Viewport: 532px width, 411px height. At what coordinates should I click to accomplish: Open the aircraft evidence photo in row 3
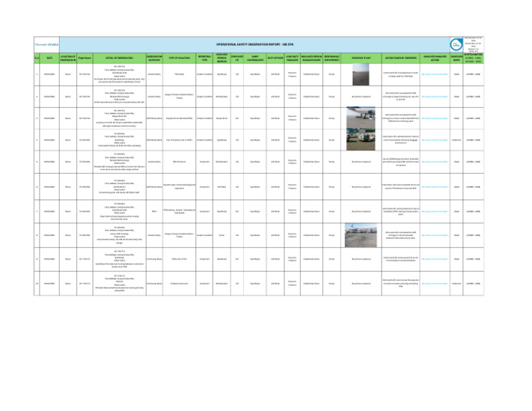361,118
